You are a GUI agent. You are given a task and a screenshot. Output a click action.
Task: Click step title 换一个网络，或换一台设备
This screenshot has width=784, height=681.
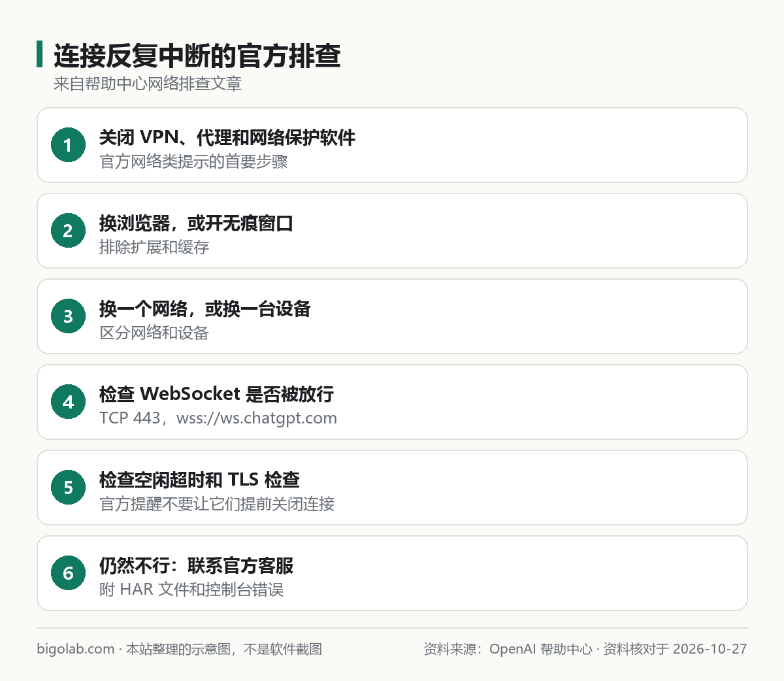[x=205, y=308]
